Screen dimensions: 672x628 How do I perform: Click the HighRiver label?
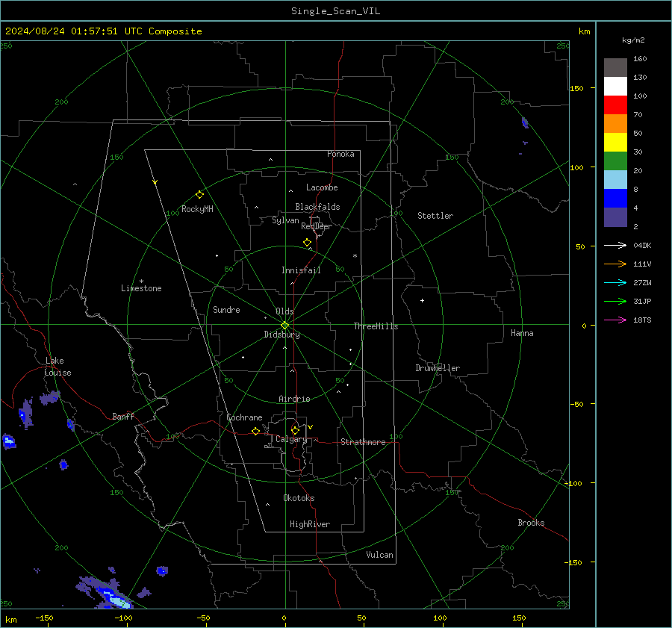tap(310, 524)
